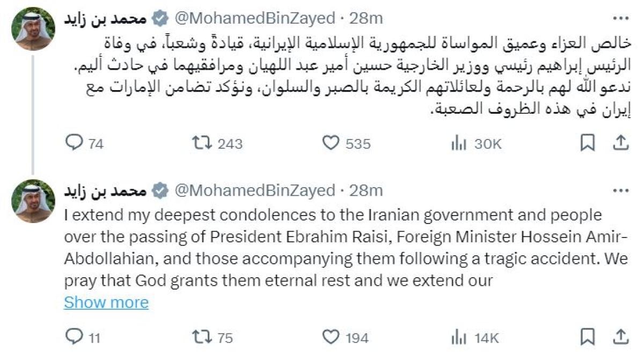The image size is (644, 356).
Task: Bookmark the English condolence tweet
Action: [x=588, y=337]
